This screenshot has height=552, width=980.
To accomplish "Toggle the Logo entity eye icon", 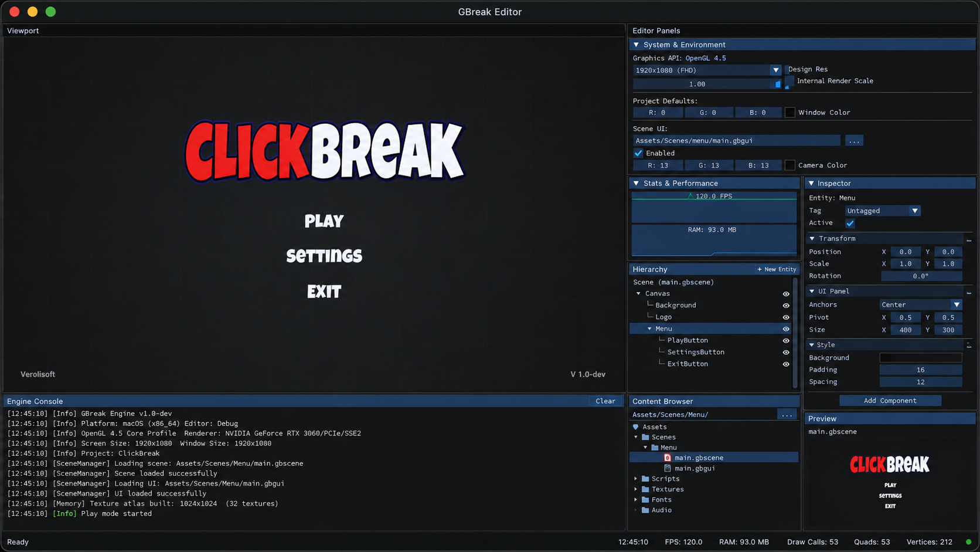I will 786,317.
